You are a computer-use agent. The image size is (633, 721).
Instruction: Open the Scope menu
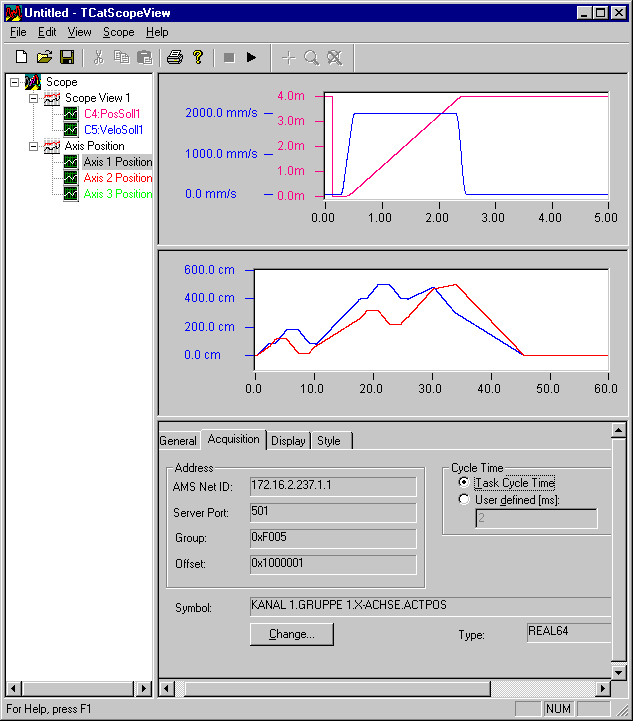119,32
